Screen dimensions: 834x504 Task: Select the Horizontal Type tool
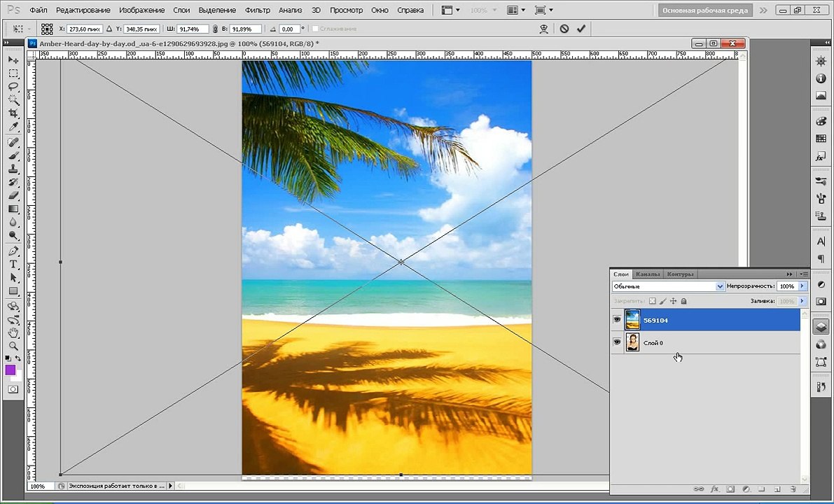click(x=13, y=264)
